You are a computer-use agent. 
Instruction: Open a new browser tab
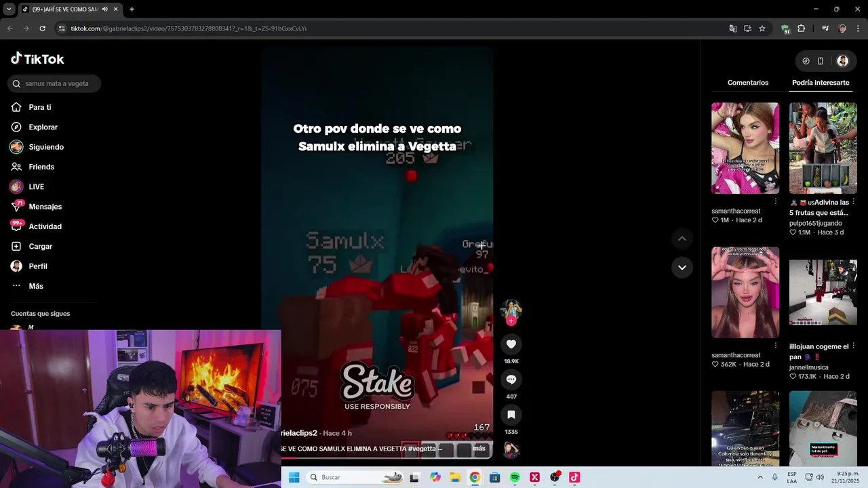click(132, 9)
